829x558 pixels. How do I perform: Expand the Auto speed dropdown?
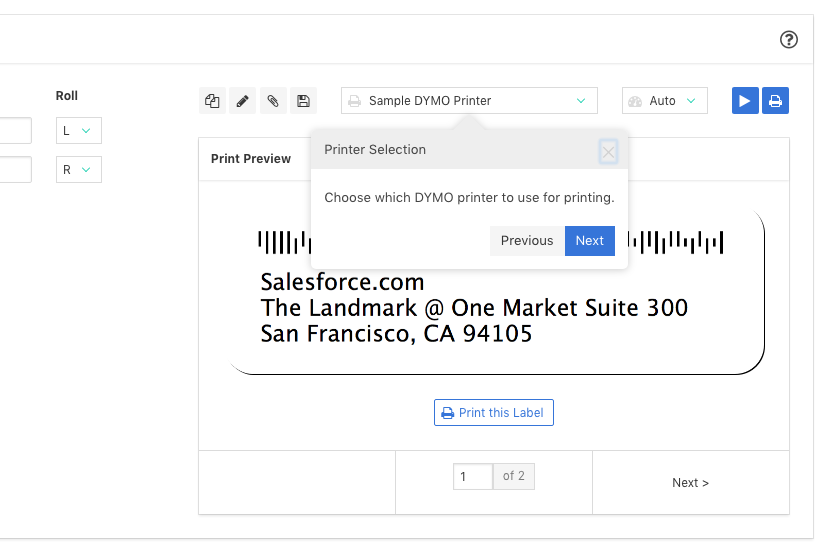click(664, 101)
